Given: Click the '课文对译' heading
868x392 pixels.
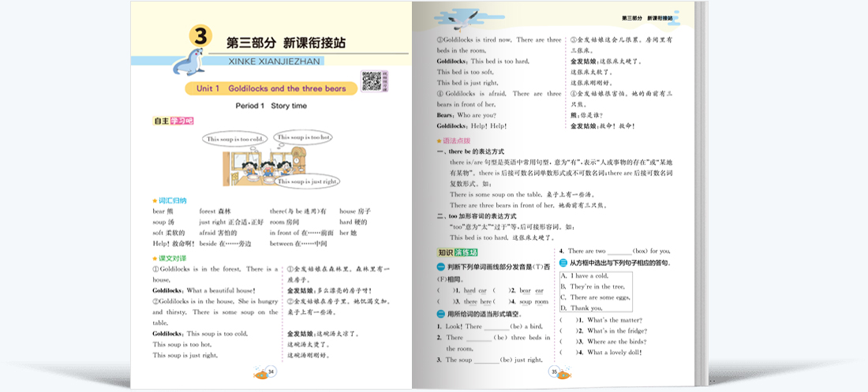Looking at the screenshot, I should 172,259.
